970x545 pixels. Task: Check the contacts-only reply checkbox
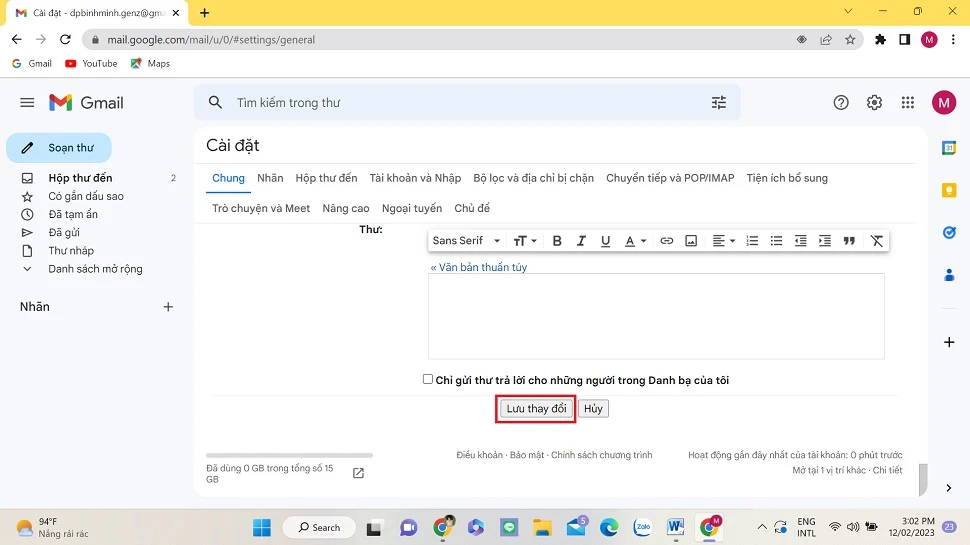tap(428, 380)
